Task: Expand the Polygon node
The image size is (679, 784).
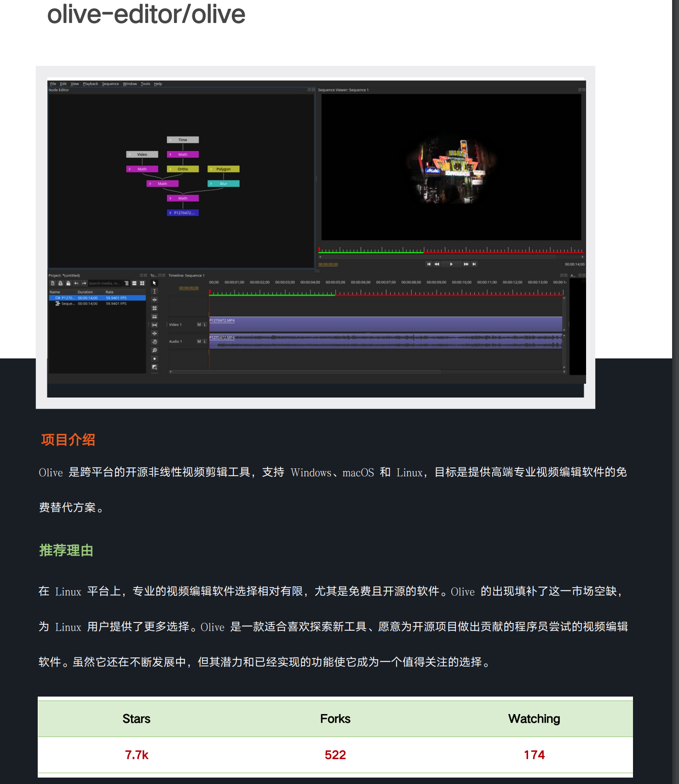Action: point(211,169)
